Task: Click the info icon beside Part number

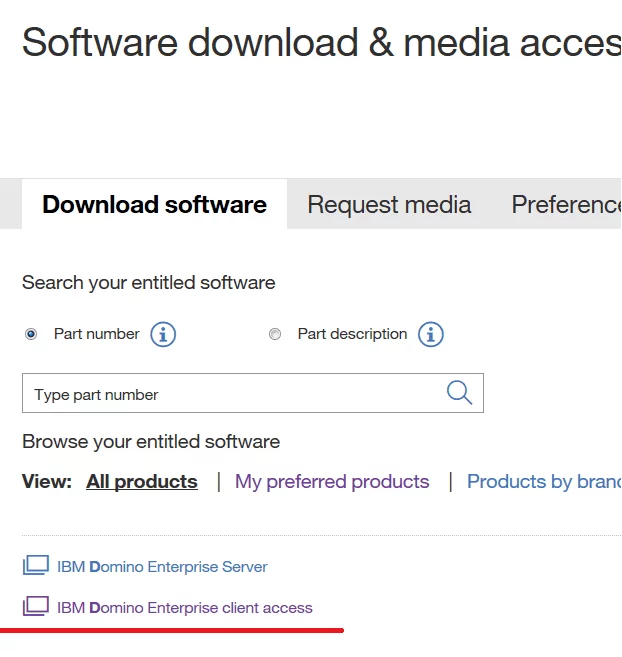Action: click(x=163, y=334)
